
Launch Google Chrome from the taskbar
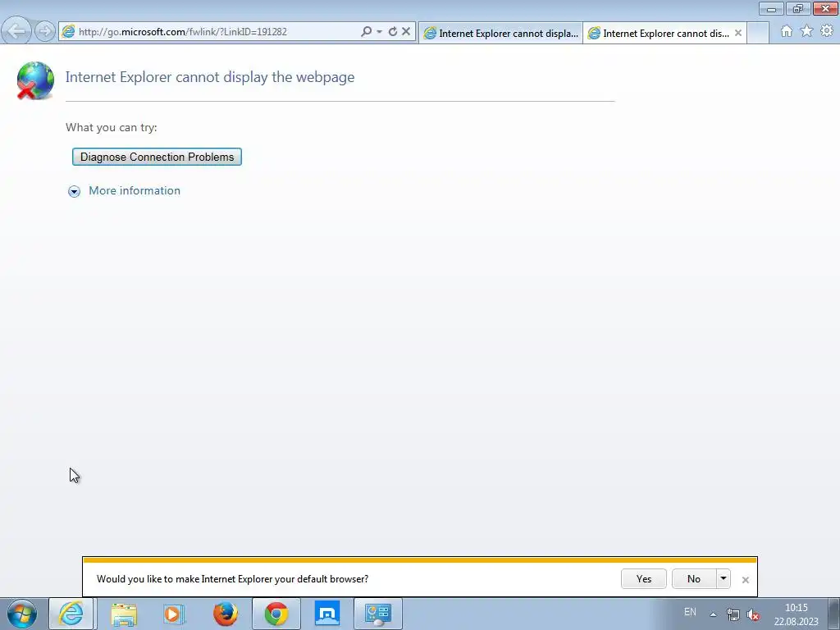click(276, 614)
